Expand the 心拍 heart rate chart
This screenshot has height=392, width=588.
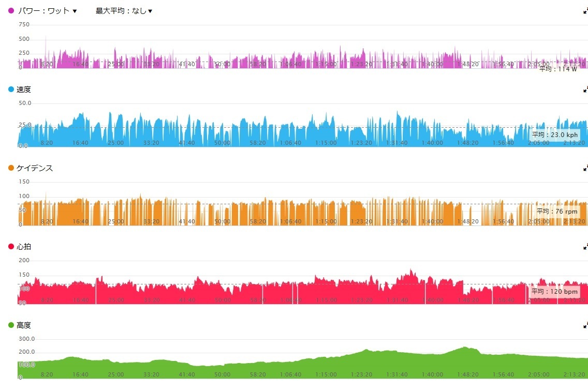tap(585, 247)
